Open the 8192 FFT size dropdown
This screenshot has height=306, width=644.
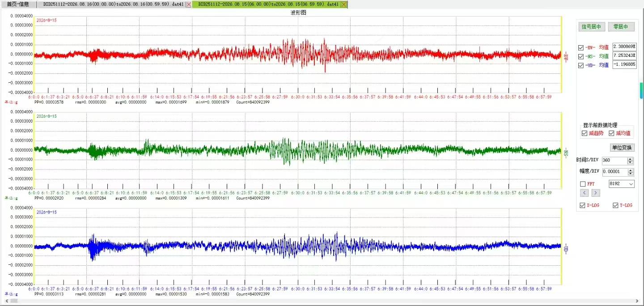pyautogui.click(x=622, y=184)
